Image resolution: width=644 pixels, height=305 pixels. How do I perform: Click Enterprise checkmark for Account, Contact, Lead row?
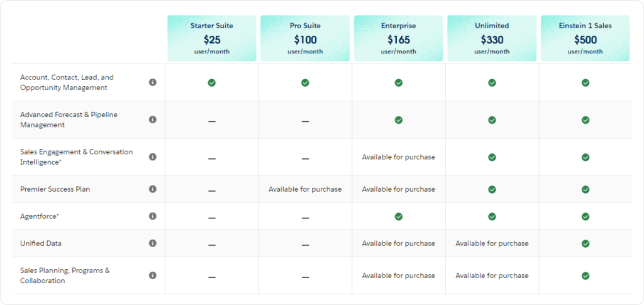click(398, 82)
